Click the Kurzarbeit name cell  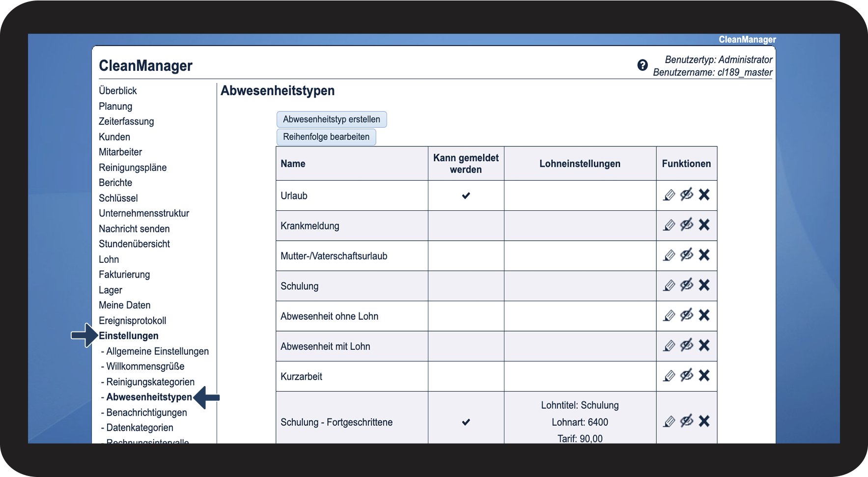click(x=352, y=376)
